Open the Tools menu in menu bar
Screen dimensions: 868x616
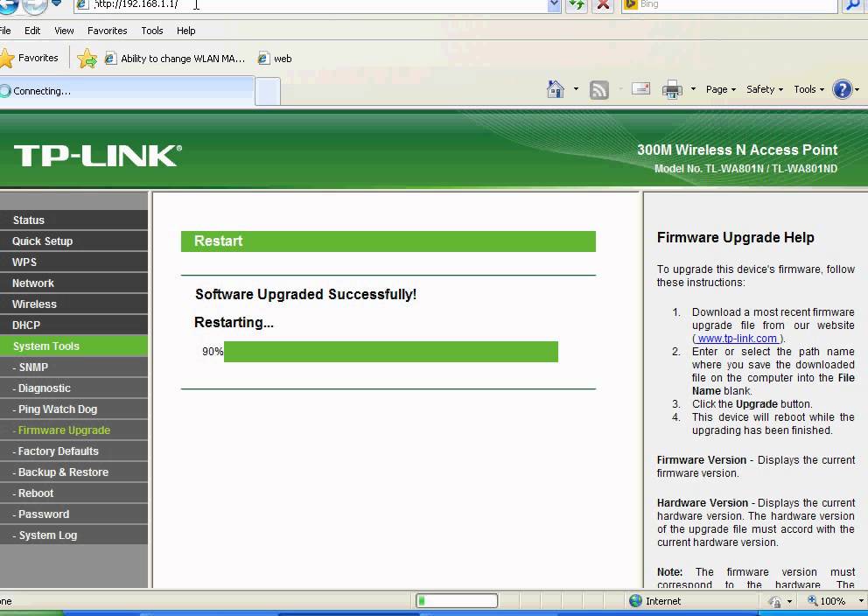[x=151, y=31]
